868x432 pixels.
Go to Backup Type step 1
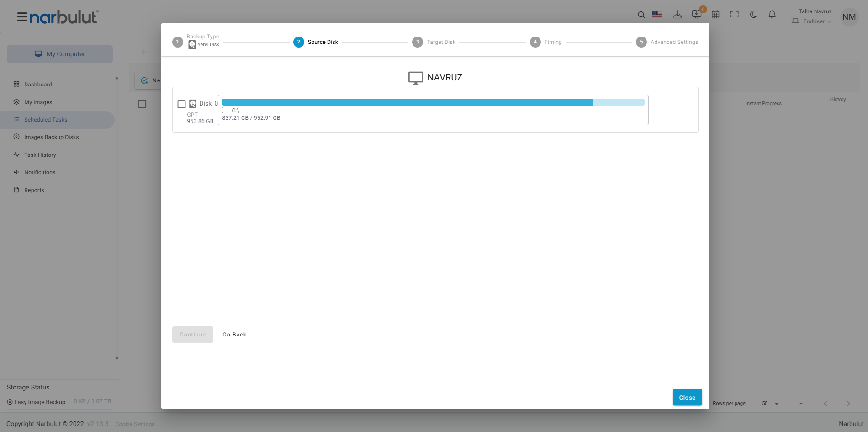(178, 42)
